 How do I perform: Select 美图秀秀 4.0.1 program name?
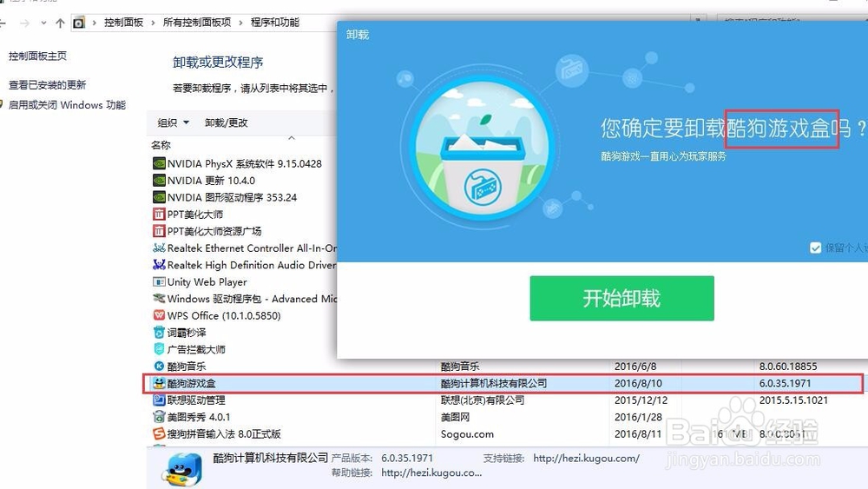coord(199,417)
